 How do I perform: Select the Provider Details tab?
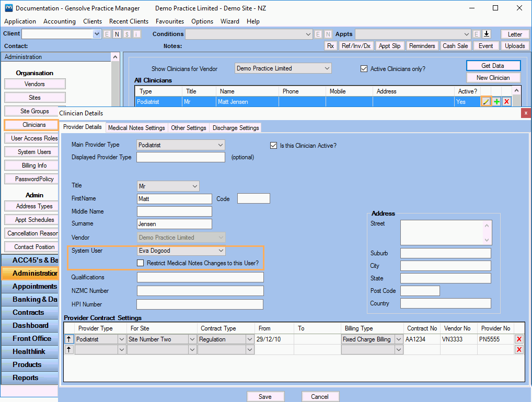(x=83, y=127)
